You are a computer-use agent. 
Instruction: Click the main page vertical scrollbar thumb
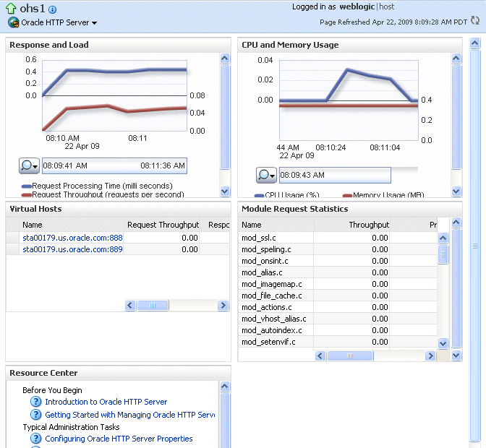(x=475, y=246)
